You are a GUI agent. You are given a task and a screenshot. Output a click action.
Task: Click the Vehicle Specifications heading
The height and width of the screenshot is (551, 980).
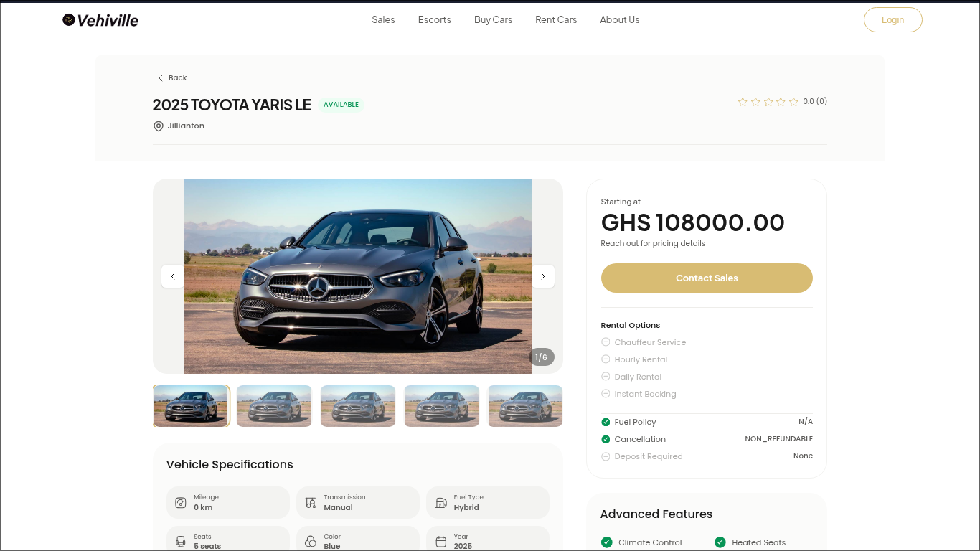click(230, 465)
